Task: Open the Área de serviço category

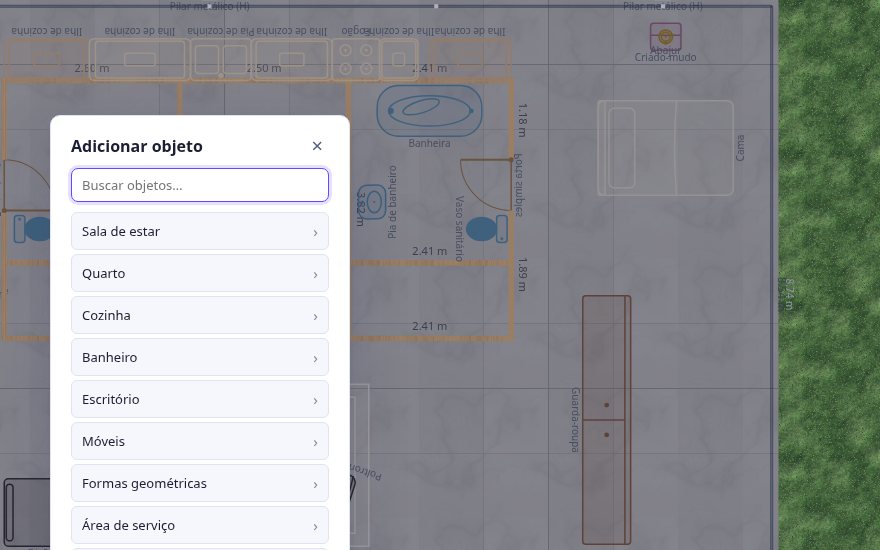Action: coord(200,526)
